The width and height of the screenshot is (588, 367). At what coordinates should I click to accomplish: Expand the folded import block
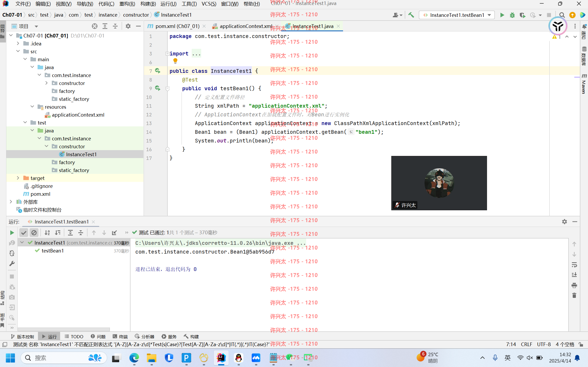coord(167,54)
